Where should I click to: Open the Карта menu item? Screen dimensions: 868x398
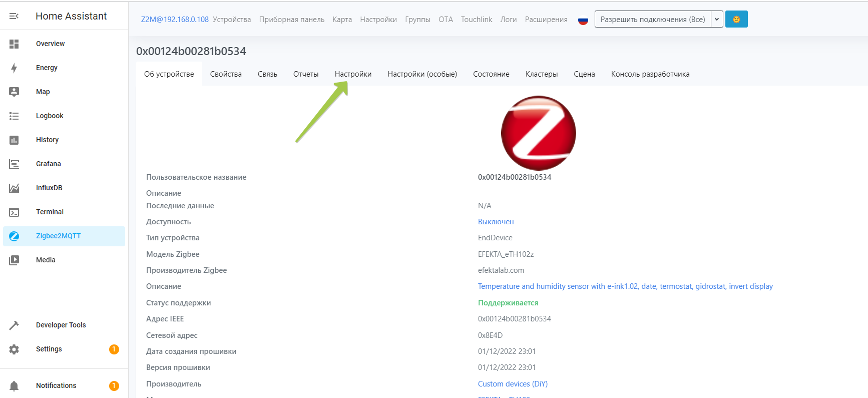pos(342,20)
